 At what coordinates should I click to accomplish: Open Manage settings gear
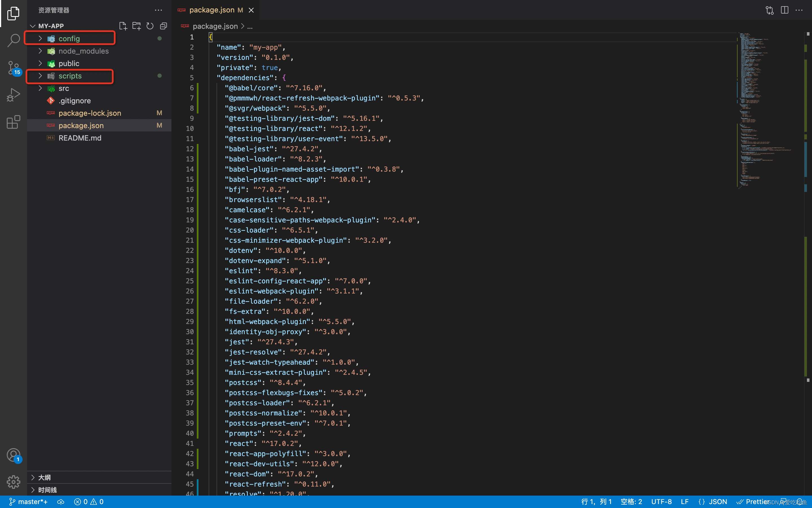tap(14, 482)
